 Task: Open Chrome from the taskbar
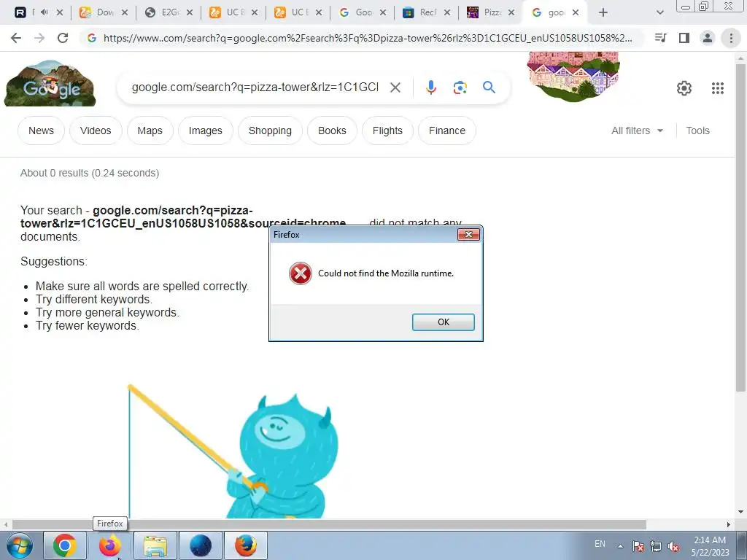pos(65,545)
